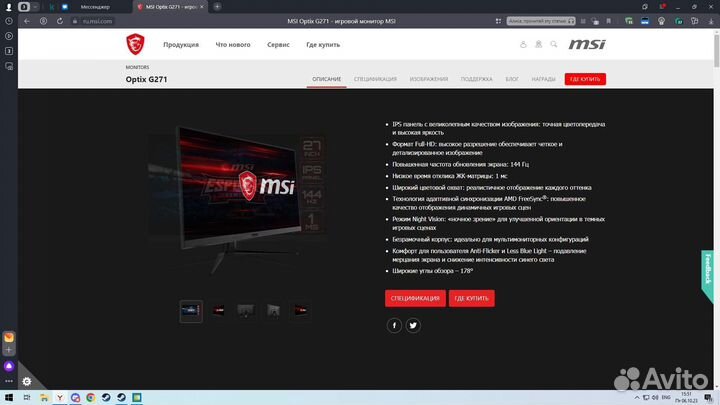The width and height of the screenshot is (720, 405).
Task: Click the MSI wordmark logo
Action: tap(587, 44)
